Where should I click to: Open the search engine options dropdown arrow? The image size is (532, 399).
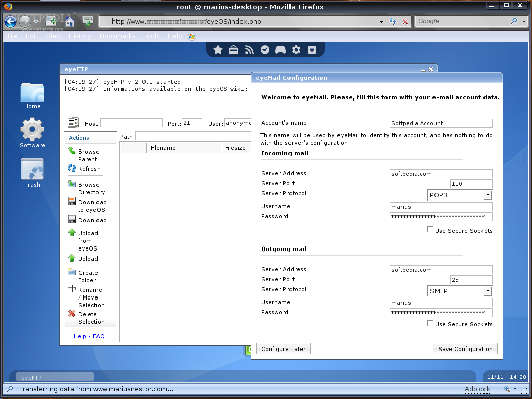pyautogui.click(x=524, y=21)
